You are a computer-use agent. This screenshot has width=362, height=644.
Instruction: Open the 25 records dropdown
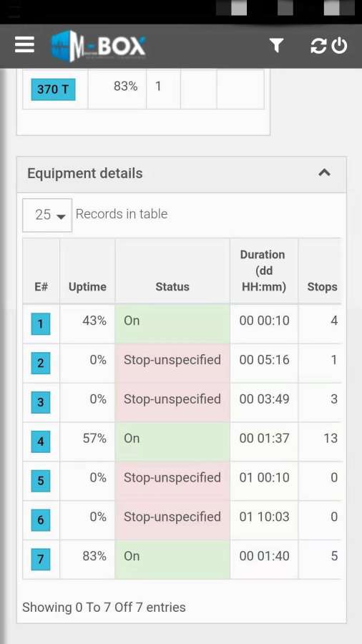click(47, 215)
